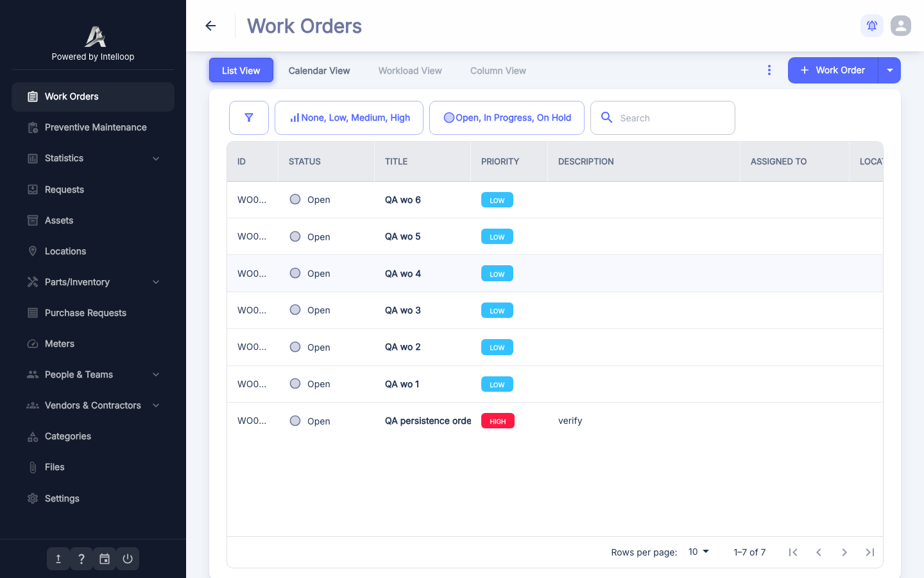Click the back arrow next to Work Orders
The width and height of the screenshot is (924, 578).
pyautogui.click(x=210, y=26)
